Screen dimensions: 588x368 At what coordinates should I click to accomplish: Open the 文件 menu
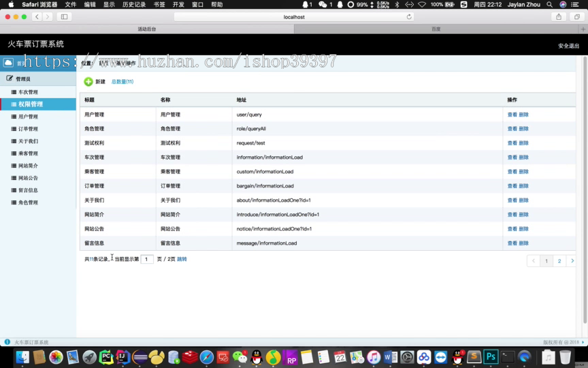click(x=71, y=5)
